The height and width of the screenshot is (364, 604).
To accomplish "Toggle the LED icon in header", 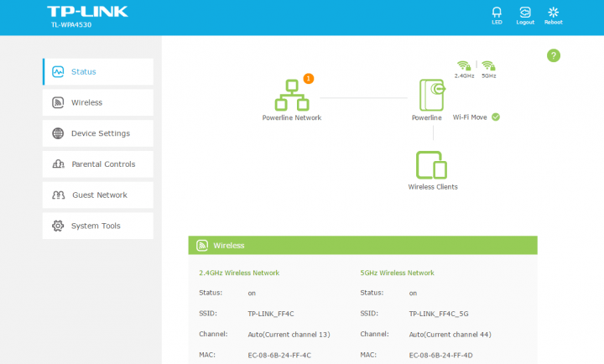I will (497, 12).
